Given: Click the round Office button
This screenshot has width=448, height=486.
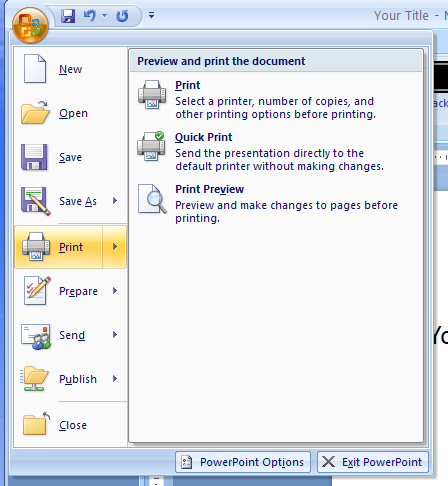Looking at the screenshot, I should pyautogui.click(x=30, y=25).
